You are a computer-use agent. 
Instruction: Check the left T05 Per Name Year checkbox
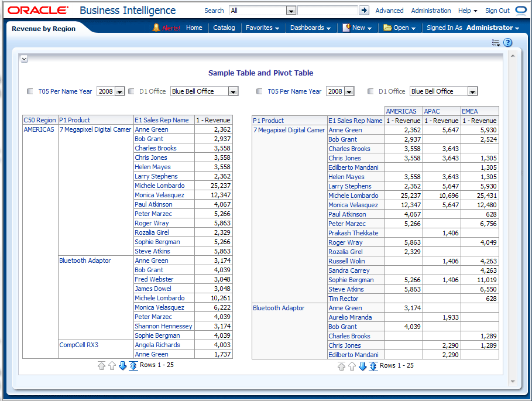pyautogui.click(x=30, y=91)
